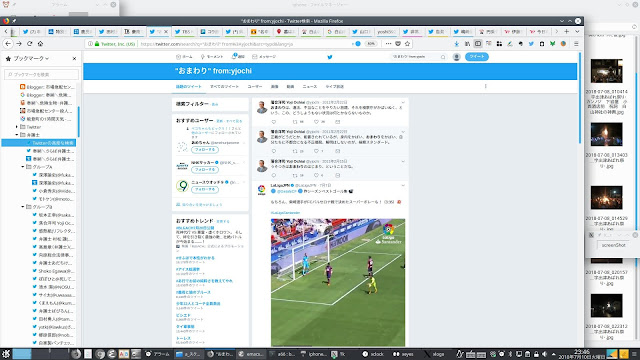Click アラーム task in taskbar
The image size is (640, 360).
[158, 354]
